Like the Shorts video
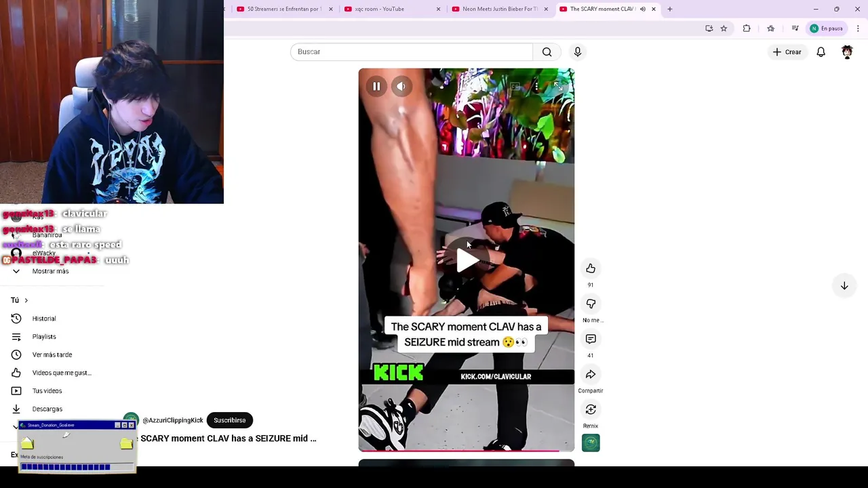 pyautogui.click(x=591, y=268)
